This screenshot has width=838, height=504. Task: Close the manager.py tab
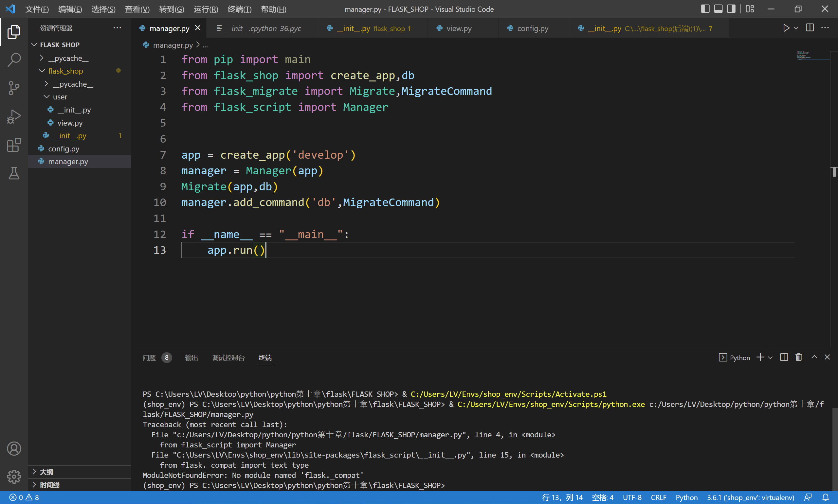(198, 28)
